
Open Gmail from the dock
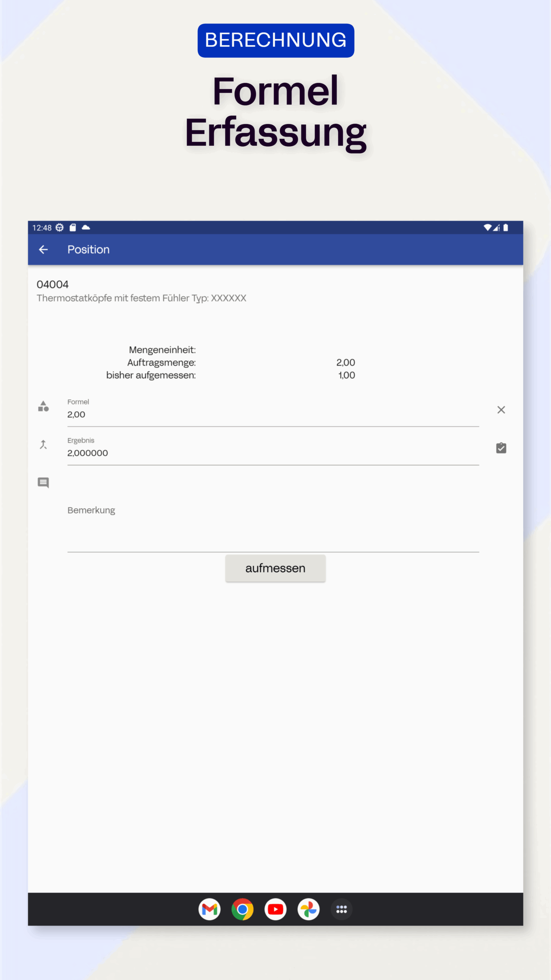(209, 909)
